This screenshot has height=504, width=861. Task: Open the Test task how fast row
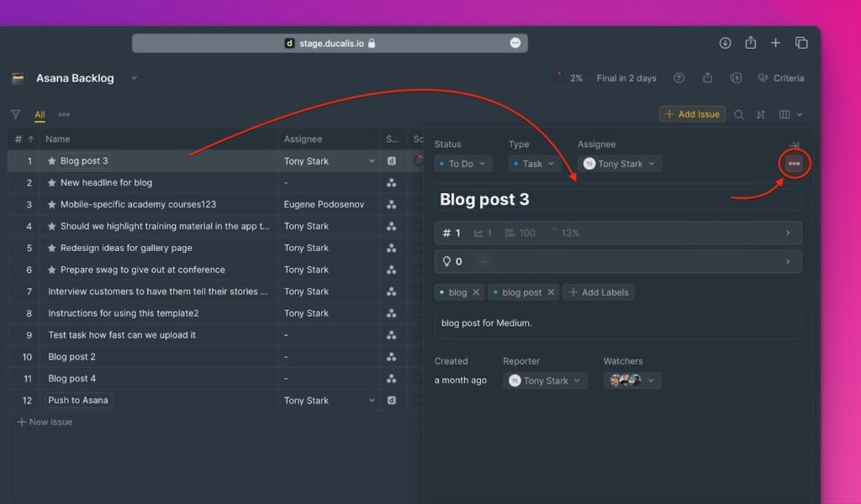[x=121, y=335]
